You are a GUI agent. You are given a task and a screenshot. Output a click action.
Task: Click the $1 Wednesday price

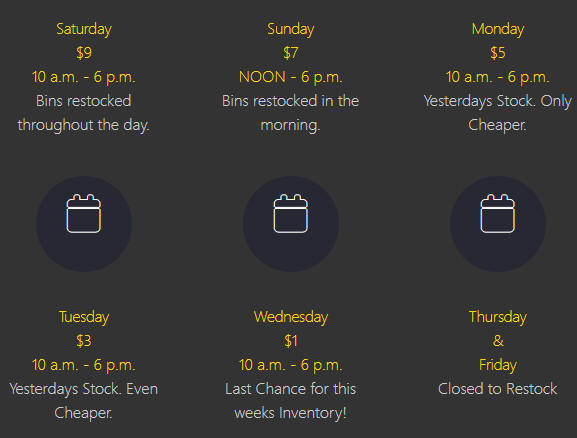(291, 340)
